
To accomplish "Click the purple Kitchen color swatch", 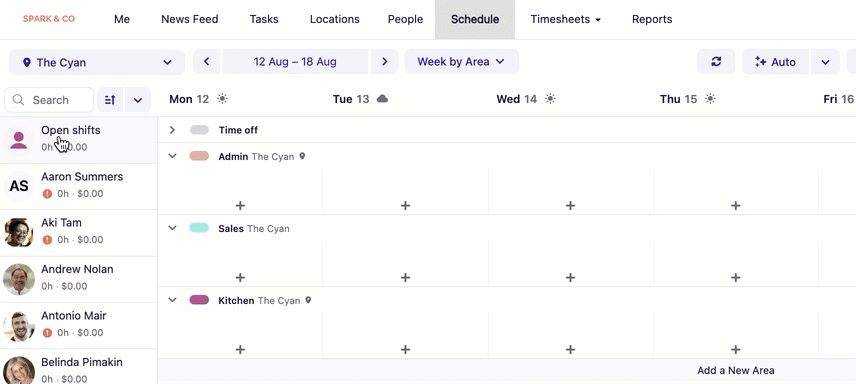I will [199, 300].
